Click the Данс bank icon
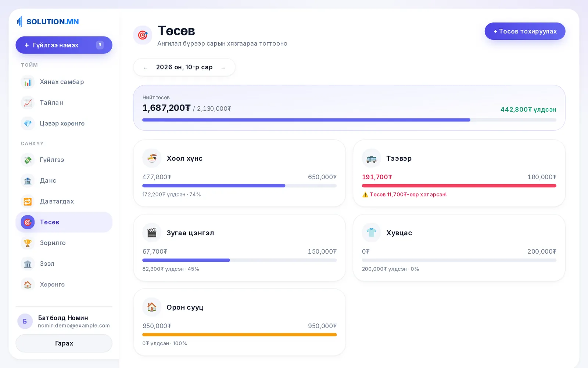The width and height of the screenshot is (588, 368). coord(28,181)
